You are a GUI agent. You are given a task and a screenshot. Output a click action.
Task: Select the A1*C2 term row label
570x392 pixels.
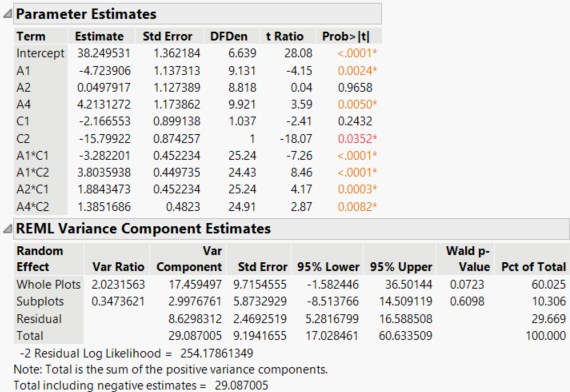click(x=33, y=172)
